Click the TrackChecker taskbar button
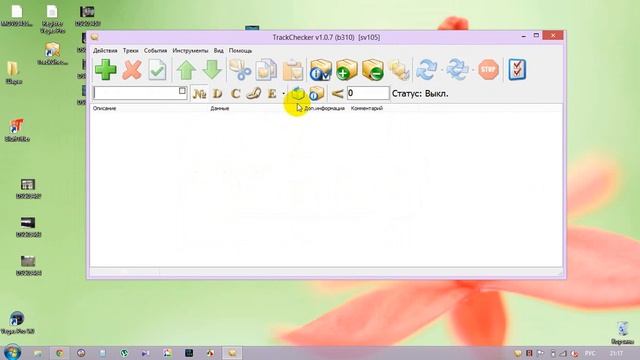The height and width of the screenshot is (360, 640). pos(232,353)
